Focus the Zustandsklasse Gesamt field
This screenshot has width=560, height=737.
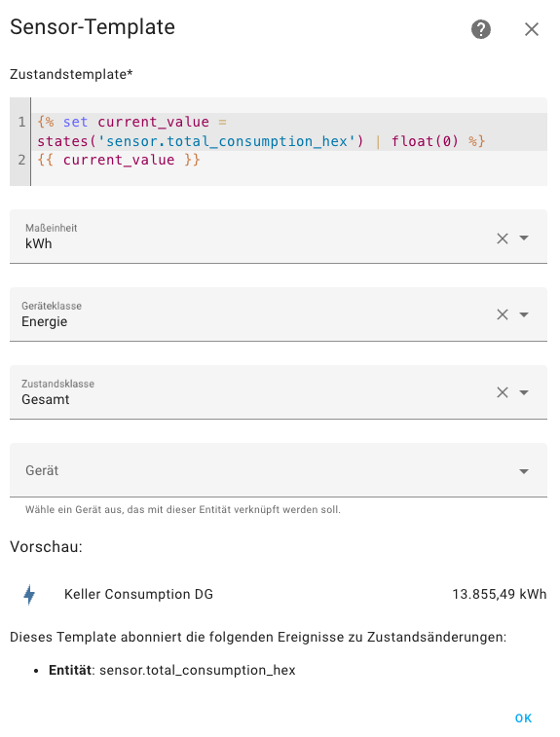click(279, 392)
